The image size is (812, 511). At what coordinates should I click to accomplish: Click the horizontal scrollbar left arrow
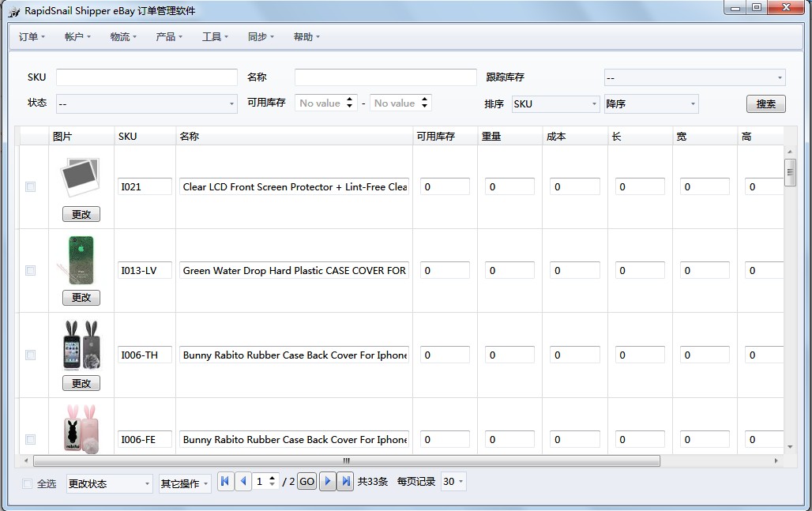26,460
